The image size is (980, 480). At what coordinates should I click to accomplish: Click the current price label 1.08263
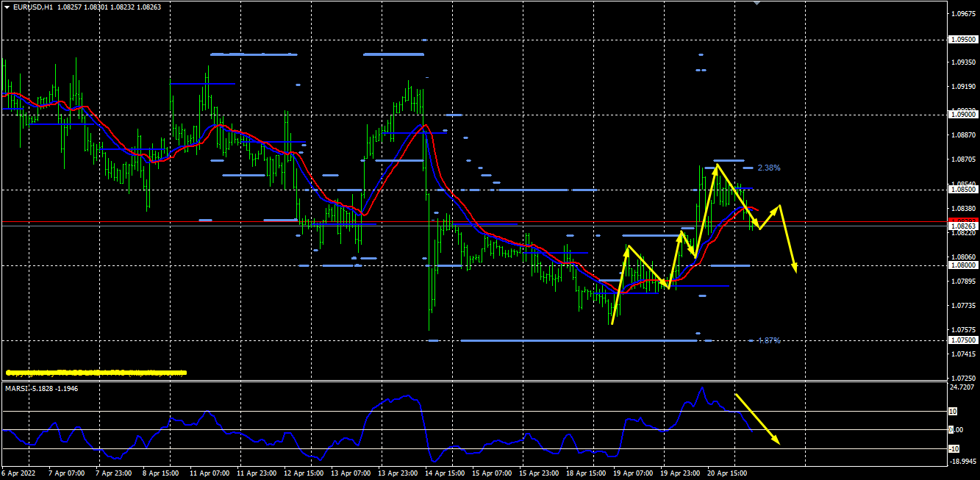pos(964,226)
